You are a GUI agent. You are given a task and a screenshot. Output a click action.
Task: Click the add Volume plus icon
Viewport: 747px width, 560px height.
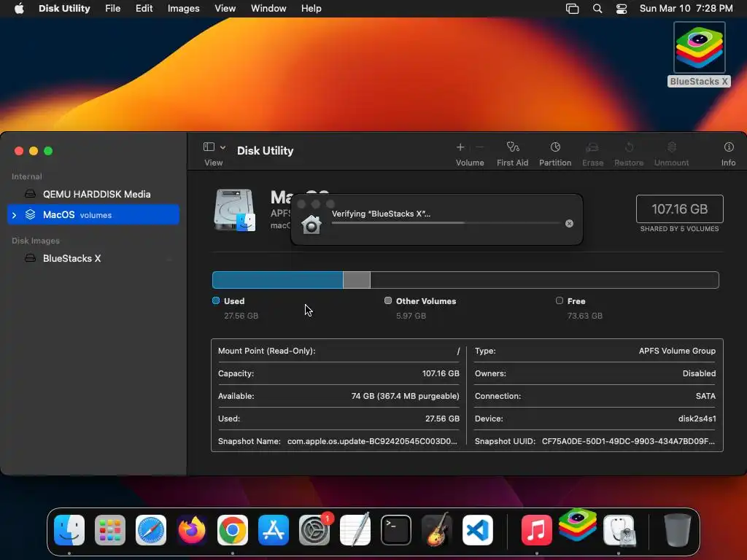coord(460,147)
